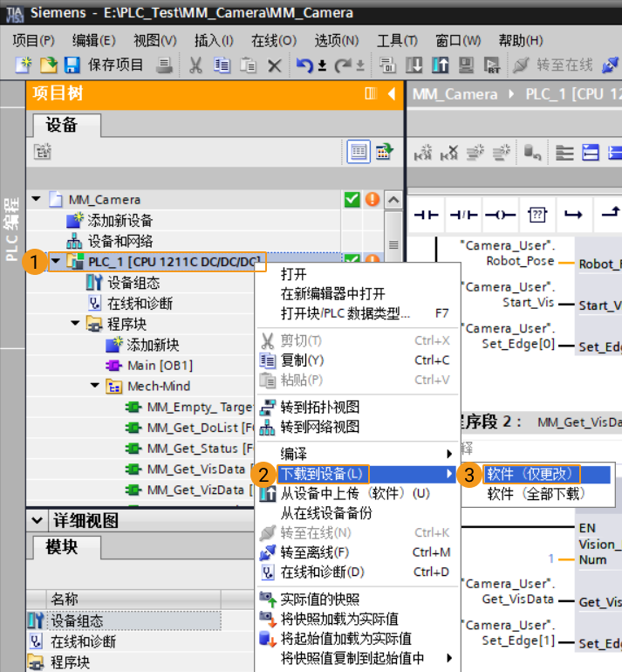Click the New project toolbar icon

click(x=24, y=65)
